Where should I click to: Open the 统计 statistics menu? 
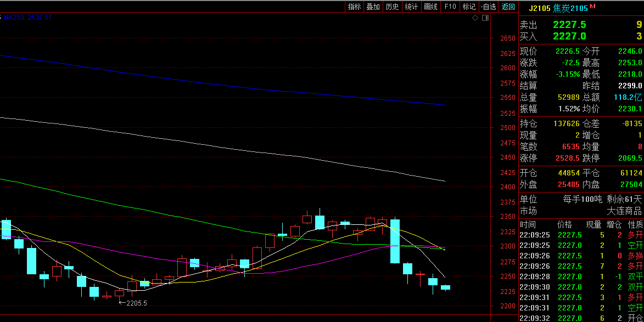[x=411, y=7]
